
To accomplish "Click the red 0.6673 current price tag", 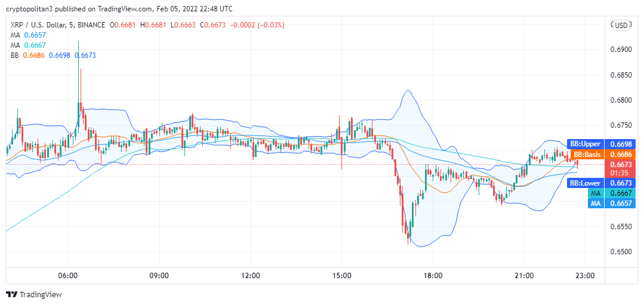I will click(620, 164).
